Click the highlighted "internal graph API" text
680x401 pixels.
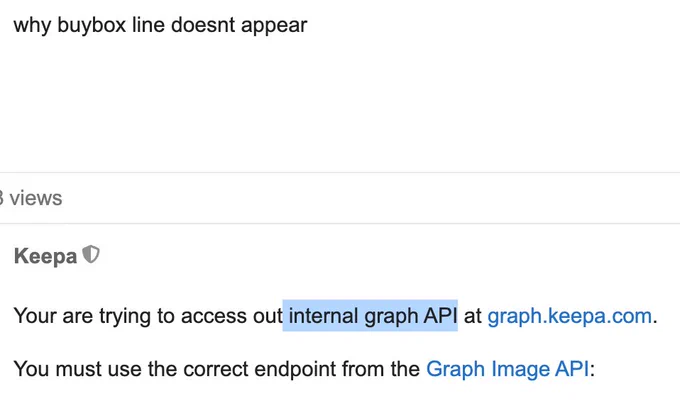coord(370,315)
